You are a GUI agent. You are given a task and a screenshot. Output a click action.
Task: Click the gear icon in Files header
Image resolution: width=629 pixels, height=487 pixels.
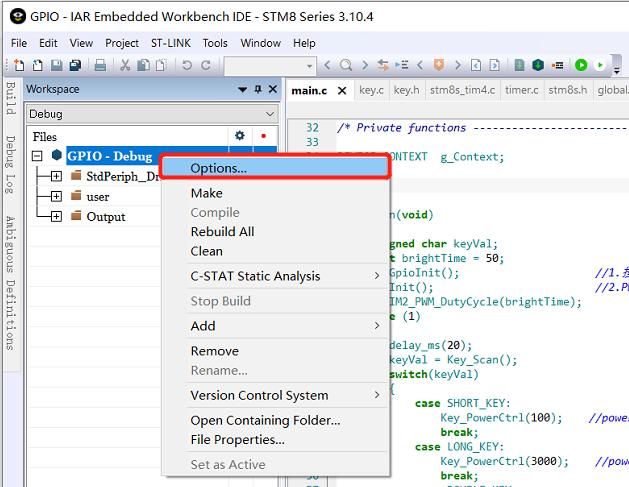pyautogui.click(x=239, y=136)
